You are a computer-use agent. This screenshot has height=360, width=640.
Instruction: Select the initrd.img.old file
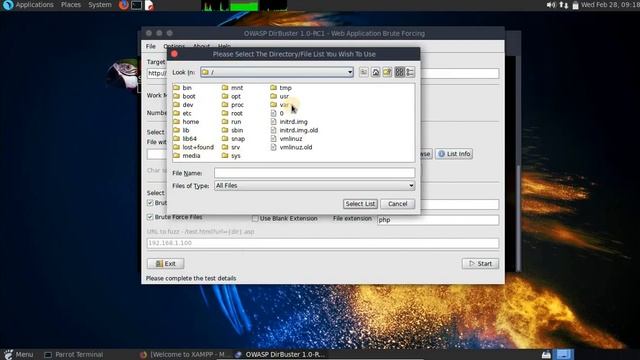294,130
